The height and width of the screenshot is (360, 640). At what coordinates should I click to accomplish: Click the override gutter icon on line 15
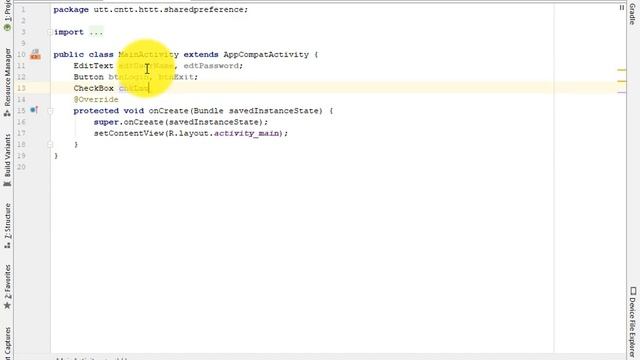coord(34,110)
